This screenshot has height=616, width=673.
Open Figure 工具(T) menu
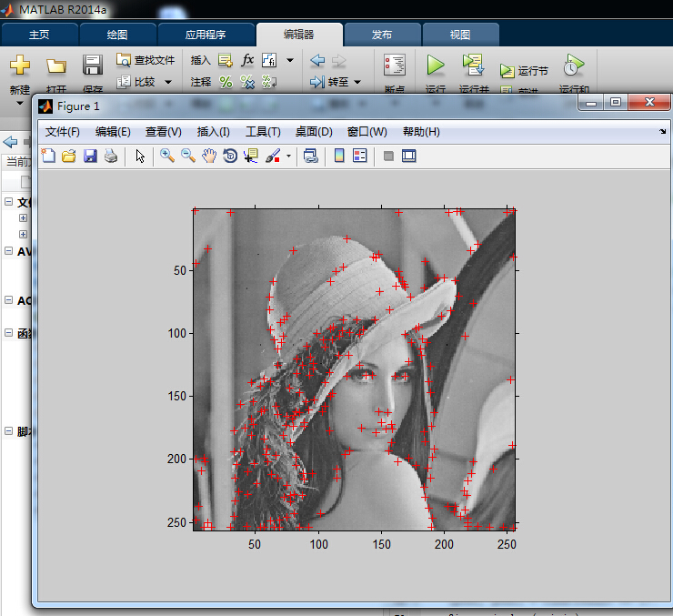263,132
